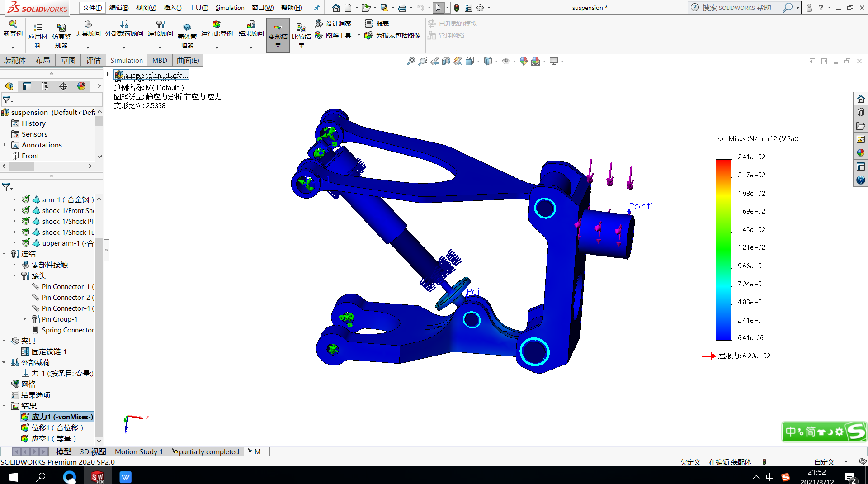Expand the Annotations tree node
Image resolution: width=868 pixels, height=484 pixels.
[x=5, y=145]
